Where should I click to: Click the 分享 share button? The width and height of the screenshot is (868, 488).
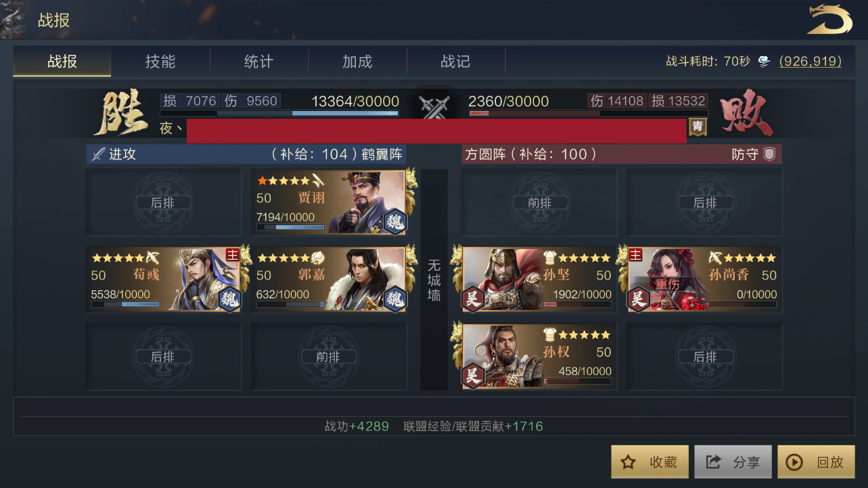point(733,462)
